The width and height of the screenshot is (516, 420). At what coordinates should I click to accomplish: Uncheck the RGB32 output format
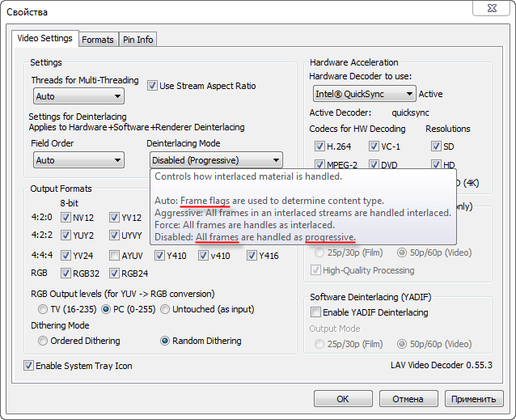66,274
